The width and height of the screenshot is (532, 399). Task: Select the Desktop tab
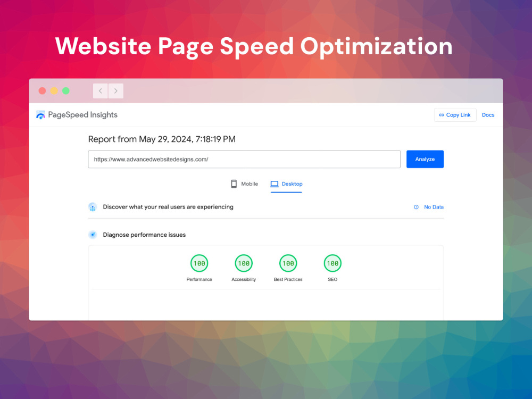coord(286,184)
